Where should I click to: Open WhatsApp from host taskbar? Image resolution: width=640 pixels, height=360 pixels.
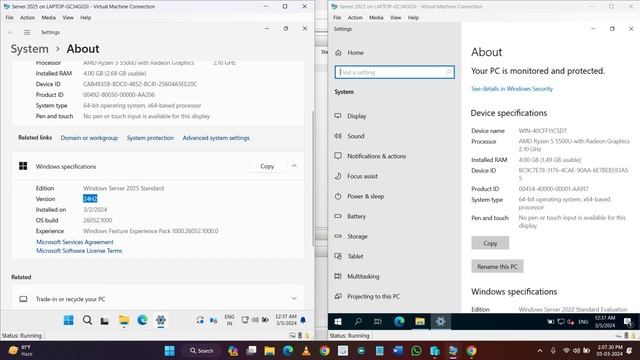416,351
